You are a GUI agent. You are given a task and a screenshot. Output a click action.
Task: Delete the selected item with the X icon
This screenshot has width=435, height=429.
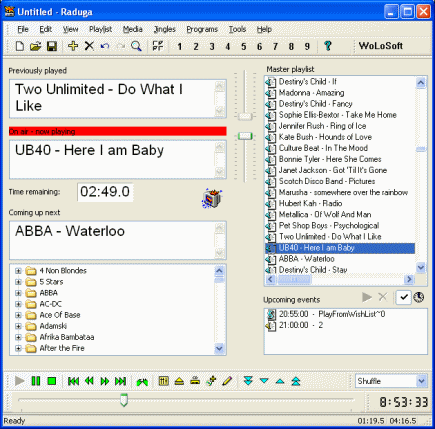(89, 46)
